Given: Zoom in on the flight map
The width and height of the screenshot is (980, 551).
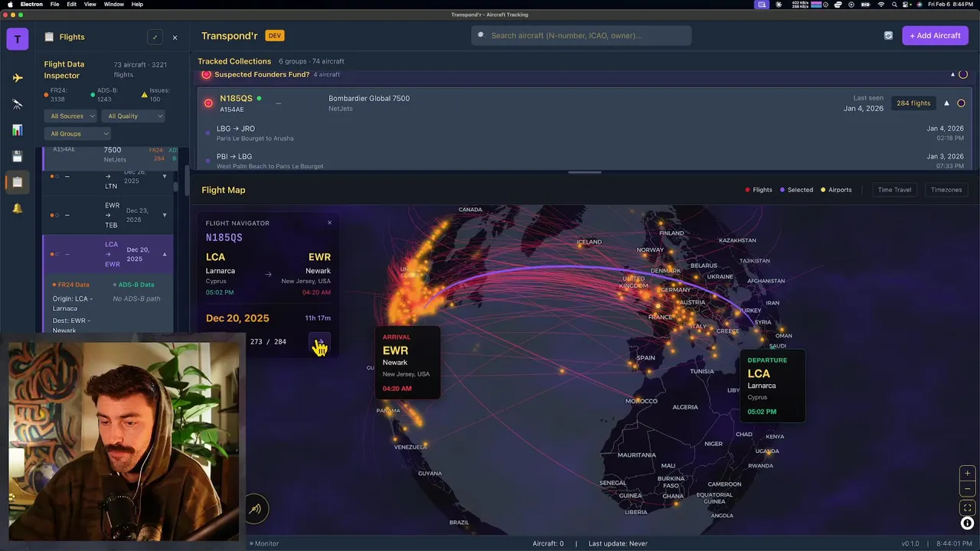Looking at the screenshot, I should click(967, 473).
